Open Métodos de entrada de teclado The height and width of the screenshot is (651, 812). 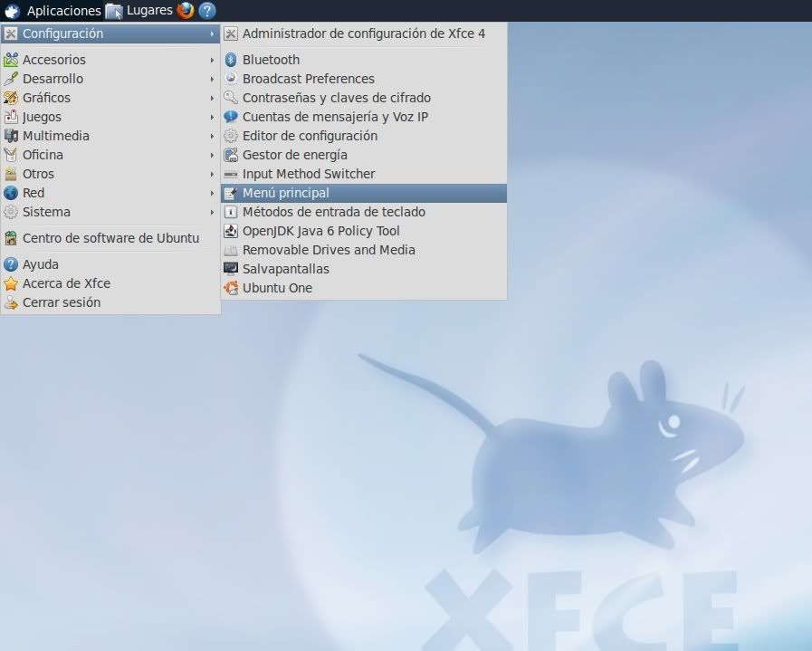click(x=364, y=212)
